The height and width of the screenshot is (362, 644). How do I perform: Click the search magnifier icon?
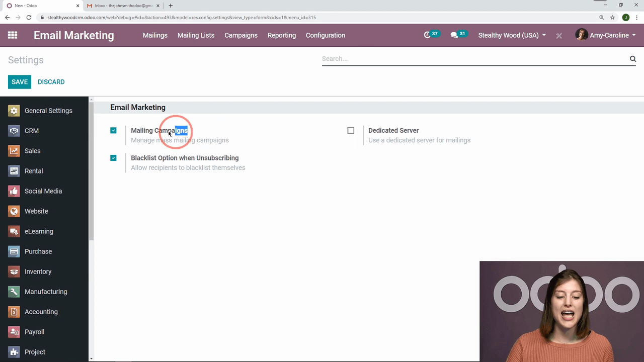(633, 59)
